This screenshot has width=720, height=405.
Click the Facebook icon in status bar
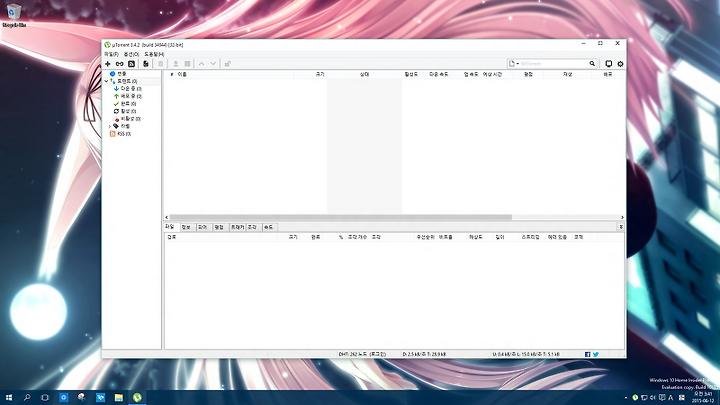point(588,354)
